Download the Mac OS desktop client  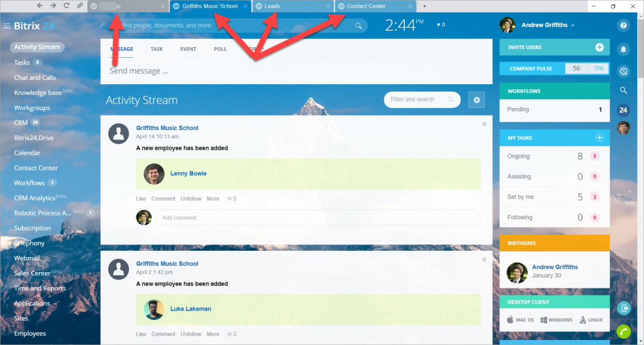tap(520, 320)
